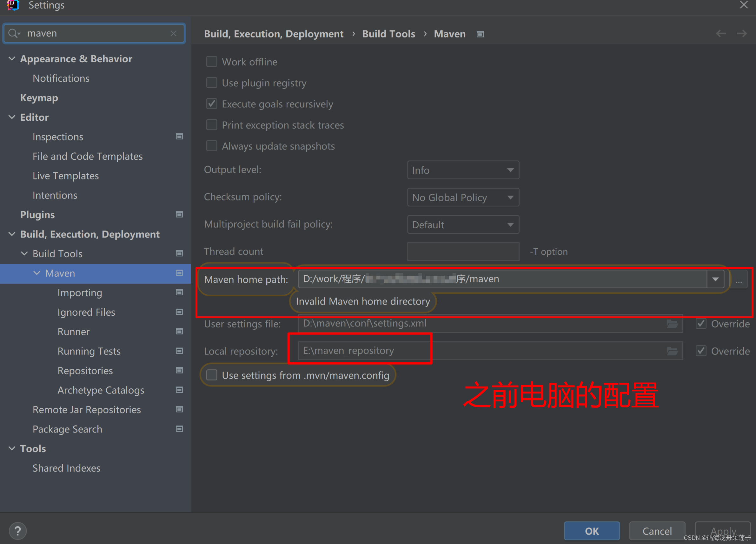The height and width of the screenshot is (544, 756).
Task: Click project icon beside Repositories
Action: [x=179, y=371]
